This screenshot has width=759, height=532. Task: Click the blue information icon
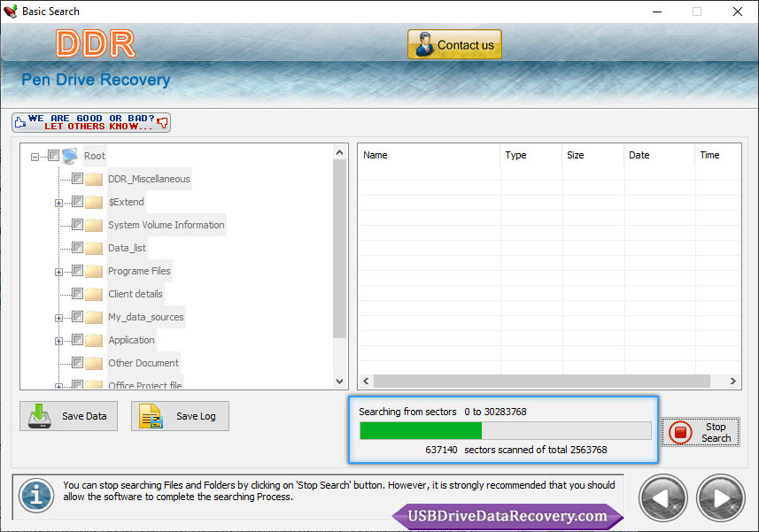tap(36, 496)
